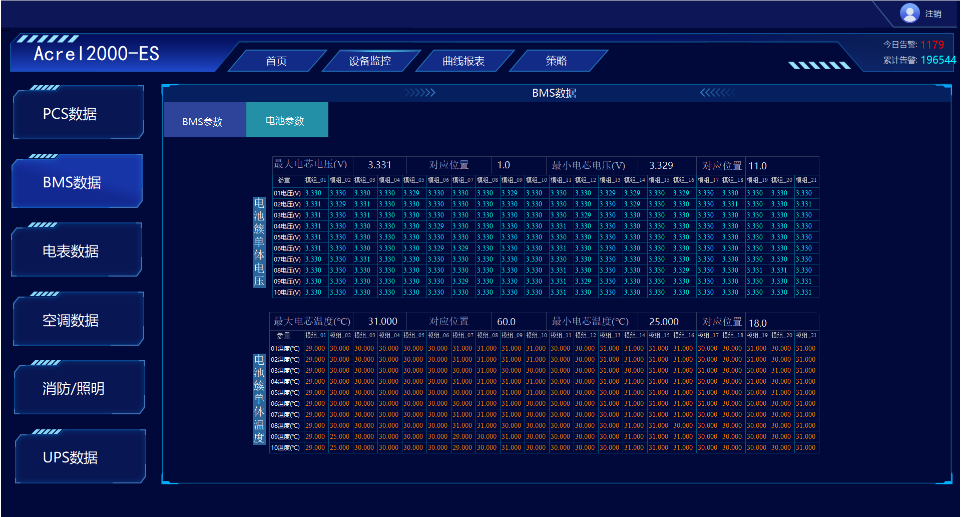Click the 10温度(℃) row label
Screen dimensions: 962x517
285,448
